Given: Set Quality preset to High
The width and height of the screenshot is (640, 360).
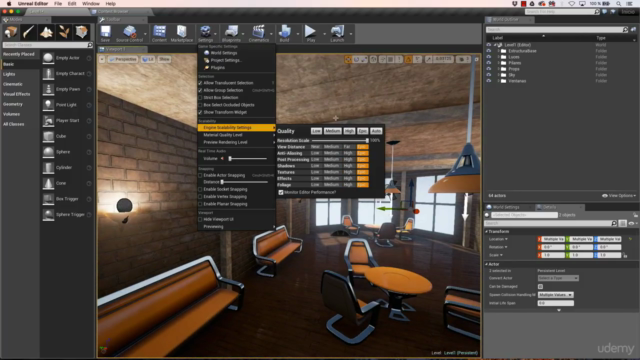Looking at the screenshot, I should [349, 131].
